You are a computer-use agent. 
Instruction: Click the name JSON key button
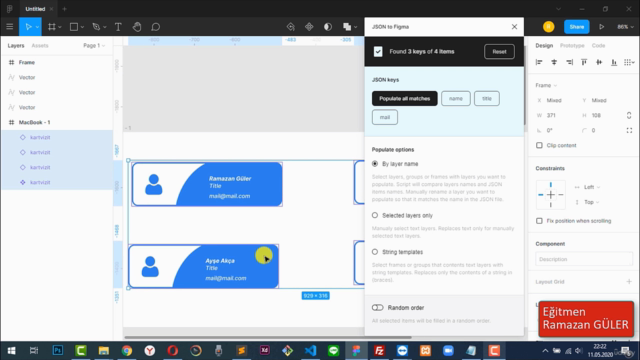coord(456,98)
